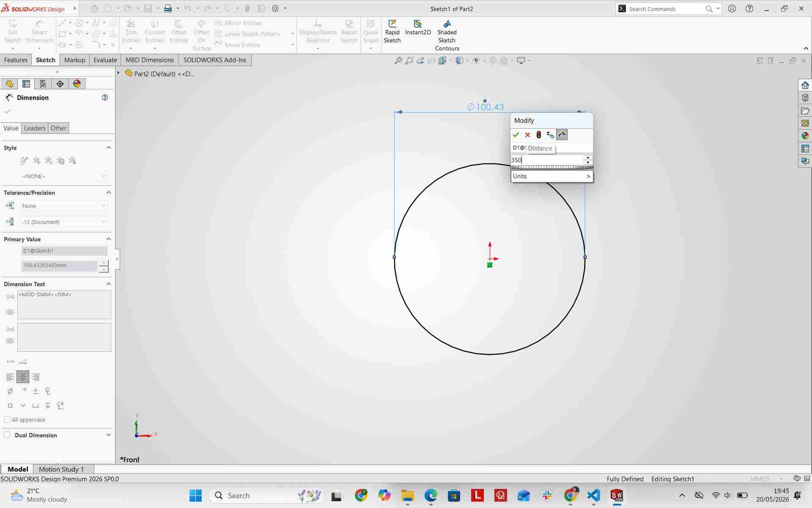
Task: Click the Smart Dimension tool
Action: pos(39,31)
